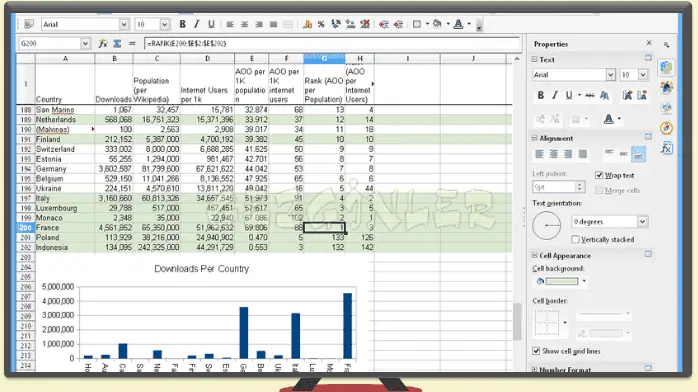Collapse the Cell Appearance section
The width and height of the screenshot is (698, 392).
[535, 255]
